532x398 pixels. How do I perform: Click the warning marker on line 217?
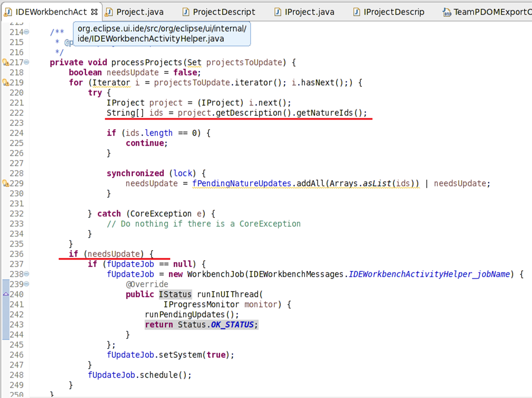point(5,62)
